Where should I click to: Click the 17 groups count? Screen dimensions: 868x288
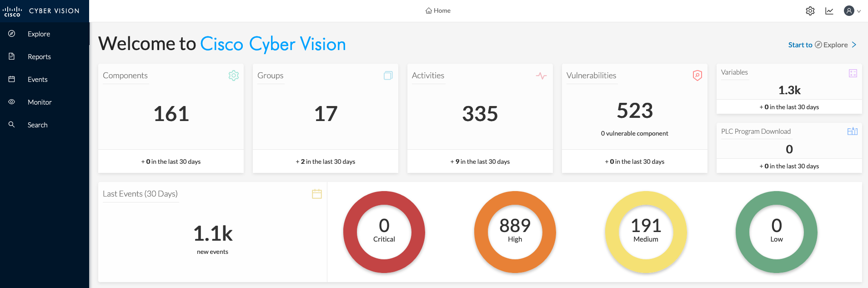[x=326, y=114]
